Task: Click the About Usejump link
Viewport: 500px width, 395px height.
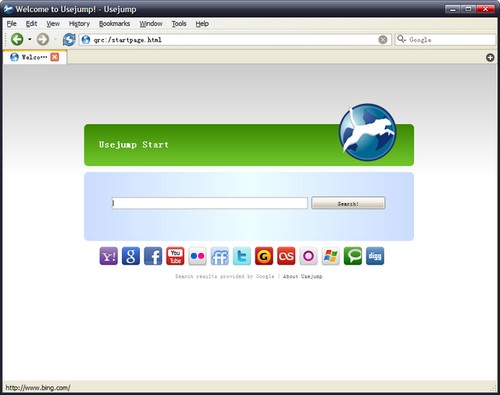Action: 303,276
